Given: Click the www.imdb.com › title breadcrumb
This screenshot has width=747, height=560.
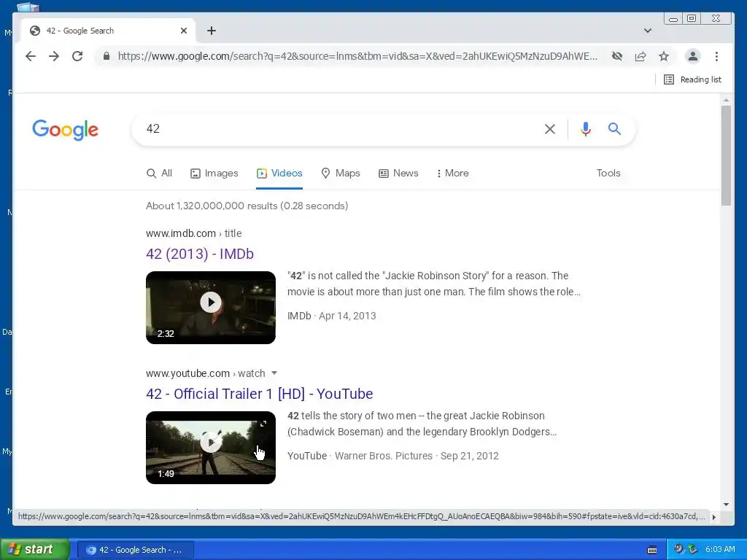Looking at the screenshot, I should (193, 233).
